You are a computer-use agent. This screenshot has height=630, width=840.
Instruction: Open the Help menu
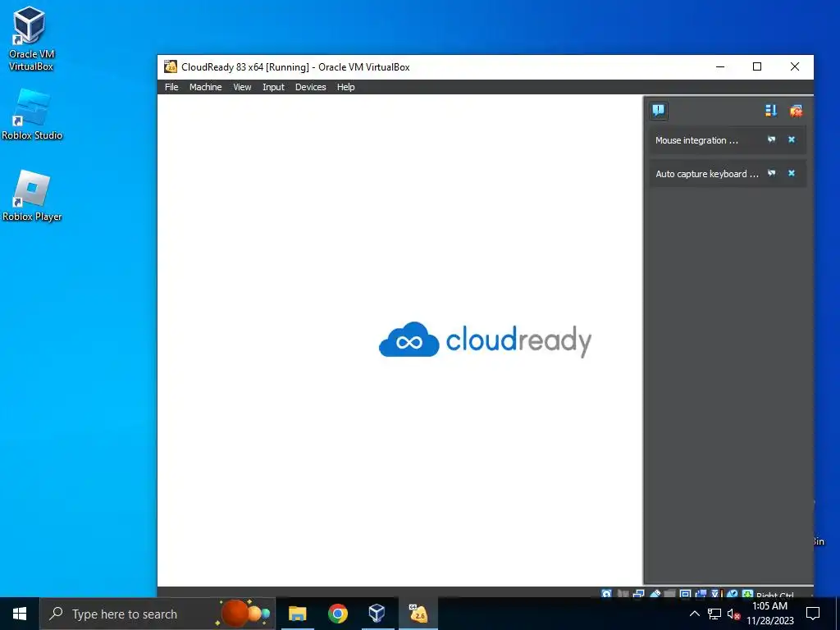point(345,87)
